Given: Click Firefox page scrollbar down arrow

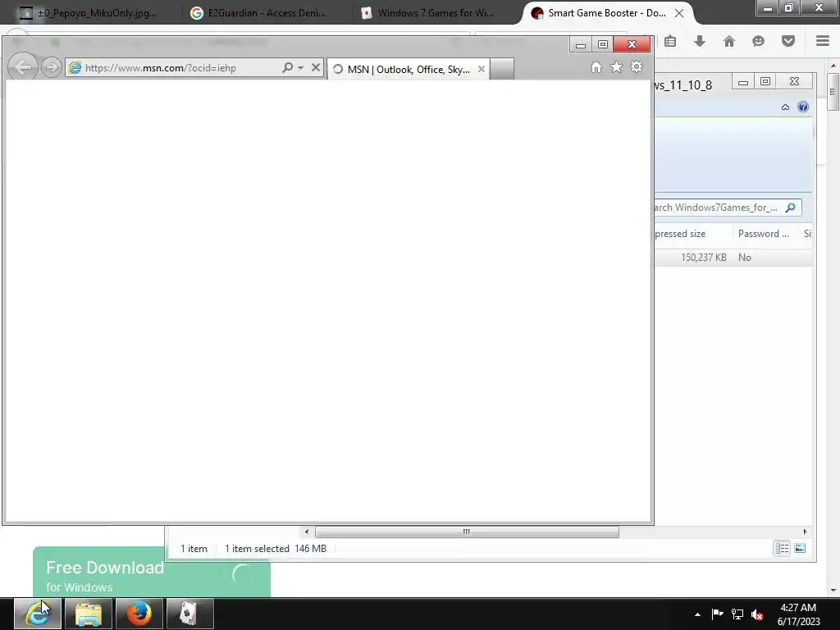Looking at the screenshot, I should point(833,590).
